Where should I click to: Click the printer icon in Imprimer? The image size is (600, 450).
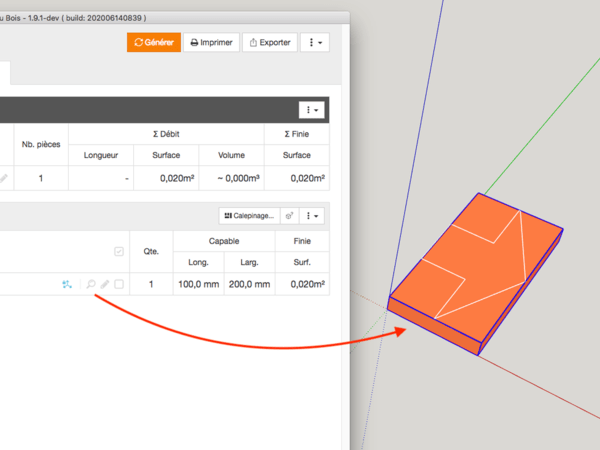(195, 43)
